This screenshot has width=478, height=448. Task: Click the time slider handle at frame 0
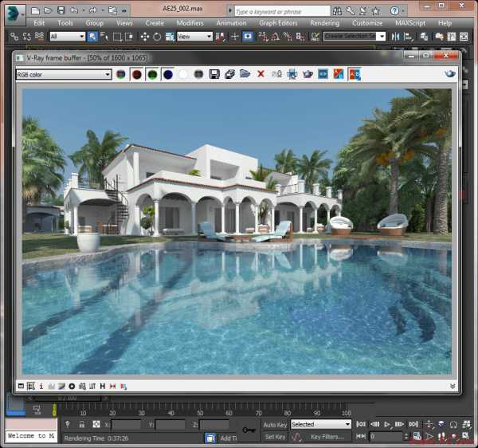click(x=54, y=410)
